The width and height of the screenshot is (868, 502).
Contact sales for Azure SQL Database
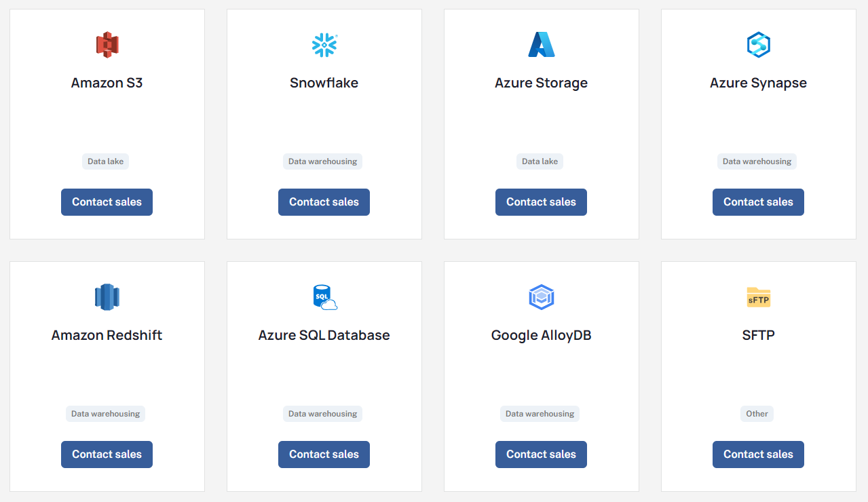point(324,455)
